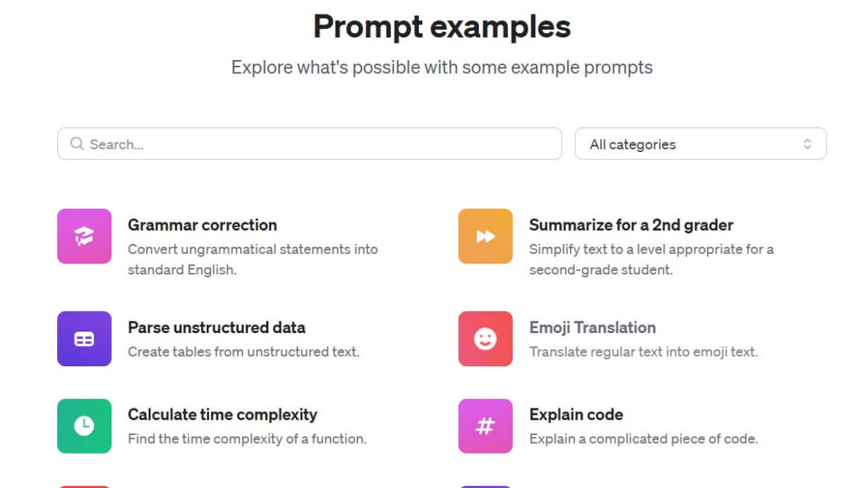Select the Calculate time complexity title
Viewport: 868px width, 488px height.
[x=222, y=415]
